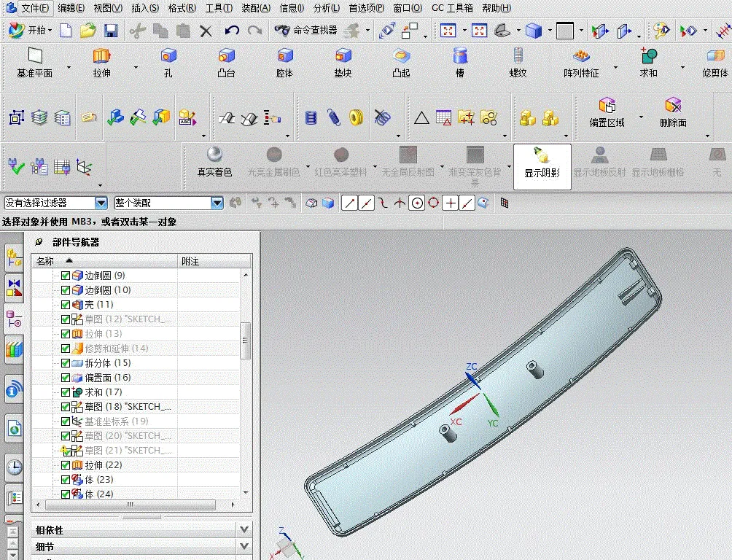The height and width of the screenshot is (560, 732).
Task: Click the Open folder icon
Action: coord(87,31)
